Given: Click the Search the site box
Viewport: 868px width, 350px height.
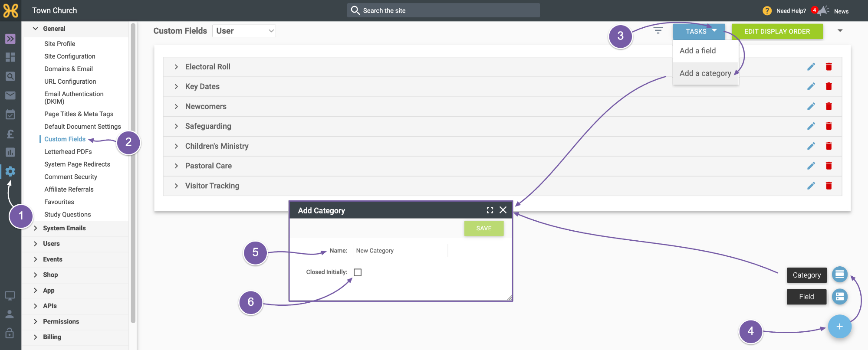Looking at the screenshot, I should click(x=444, y=10).
